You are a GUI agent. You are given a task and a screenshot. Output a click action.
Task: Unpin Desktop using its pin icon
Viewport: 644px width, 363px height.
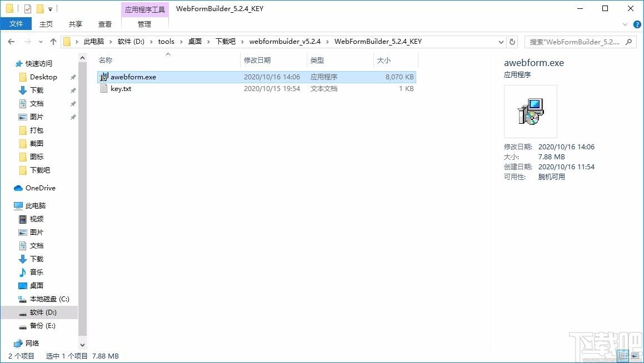(73, 77)
